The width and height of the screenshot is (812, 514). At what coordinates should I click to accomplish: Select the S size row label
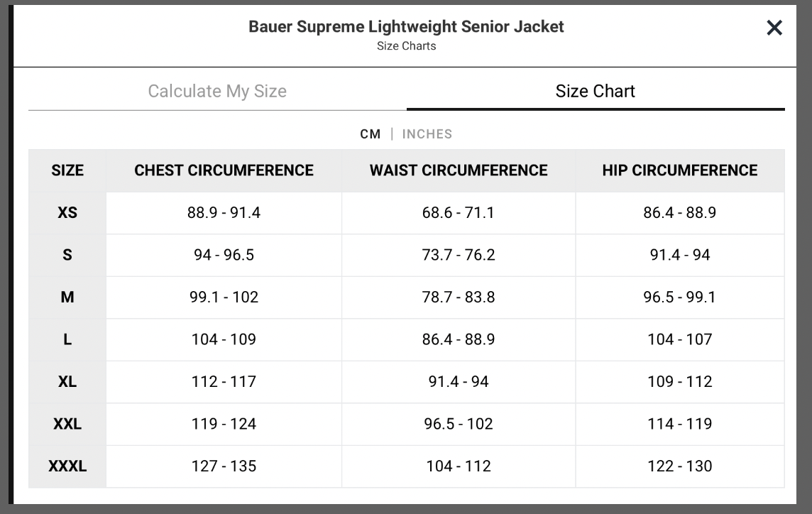coord(67,255)
